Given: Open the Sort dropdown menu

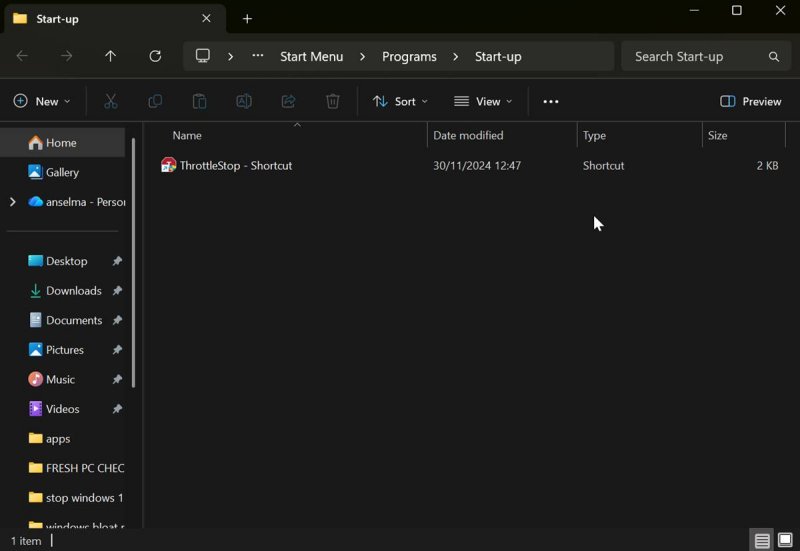Looking at the screenshot, I should 400,102.
